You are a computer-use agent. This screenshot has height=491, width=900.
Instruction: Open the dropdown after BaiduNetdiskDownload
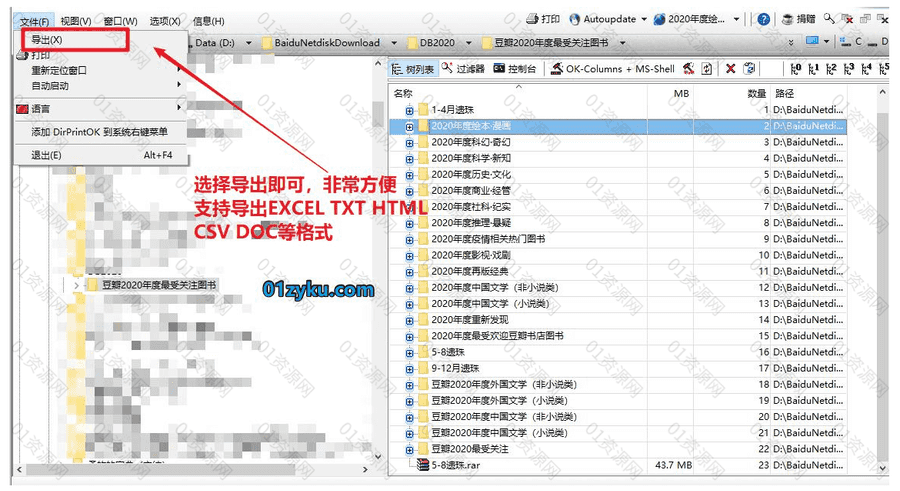coord(394,43)
